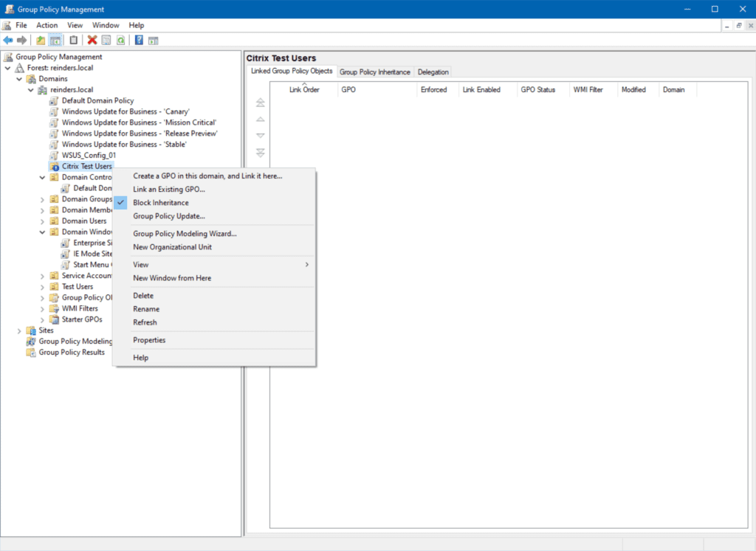
Task: Click the WMI Filters node icon
Action: pos(54,308)
